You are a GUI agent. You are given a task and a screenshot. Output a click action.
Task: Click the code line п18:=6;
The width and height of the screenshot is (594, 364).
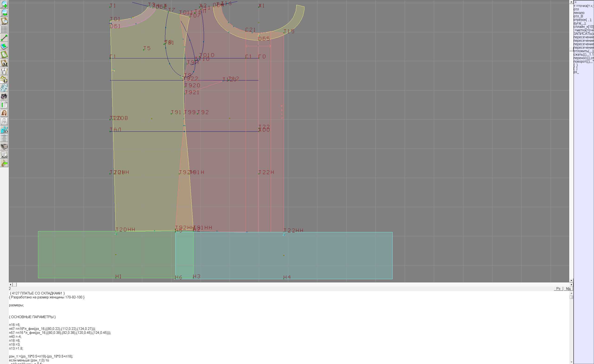pyautogui.click(x=14, y=340)
